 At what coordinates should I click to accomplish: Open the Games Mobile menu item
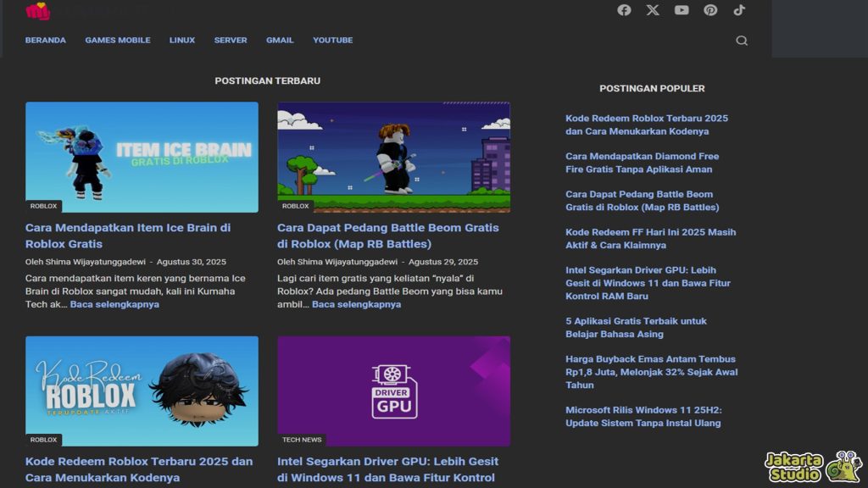(x=117, y=41)
